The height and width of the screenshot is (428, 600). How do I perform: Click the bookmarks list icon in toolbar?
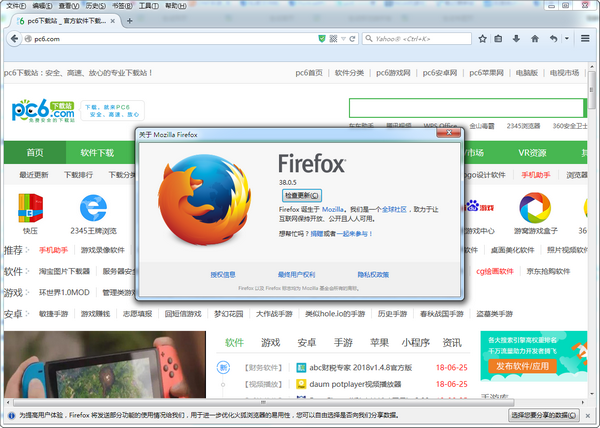(x=499, y=39)
